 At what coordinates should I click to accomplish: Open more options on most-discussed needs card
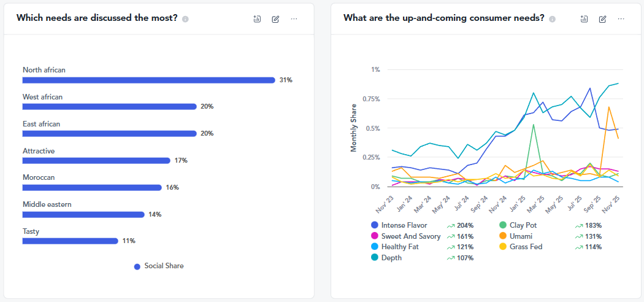[294, 19]
